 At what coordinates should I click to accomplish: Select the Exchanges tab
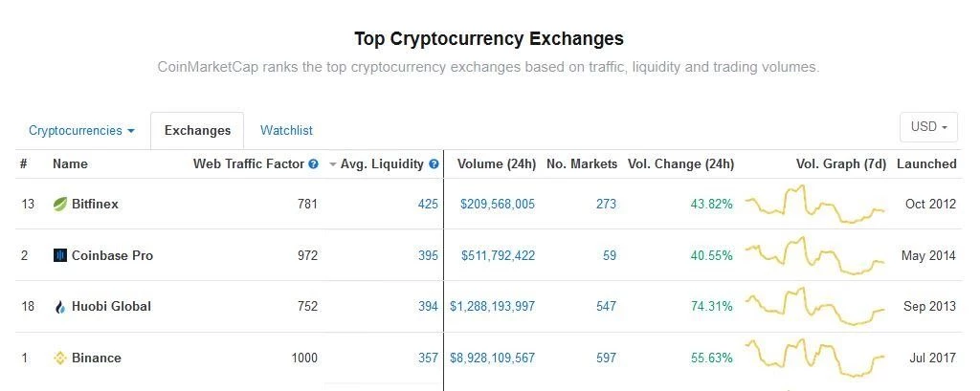click(x=197, y=130)
